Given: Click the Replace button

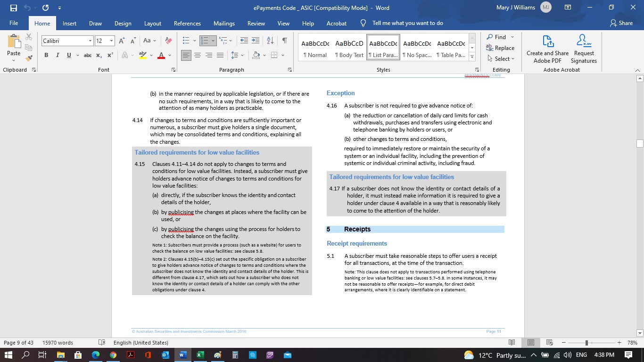Looking at the screenshot, I should 501,48.
